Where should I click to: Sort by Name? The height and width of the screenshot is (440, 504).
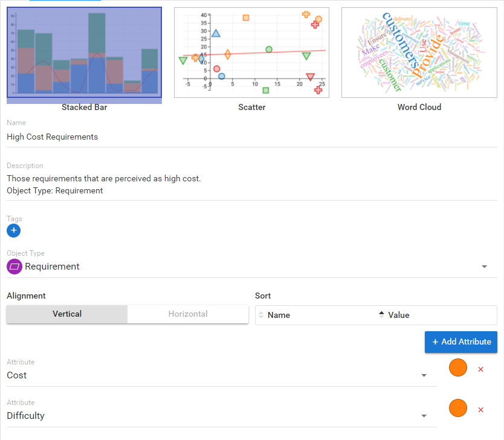coord(279,315)
